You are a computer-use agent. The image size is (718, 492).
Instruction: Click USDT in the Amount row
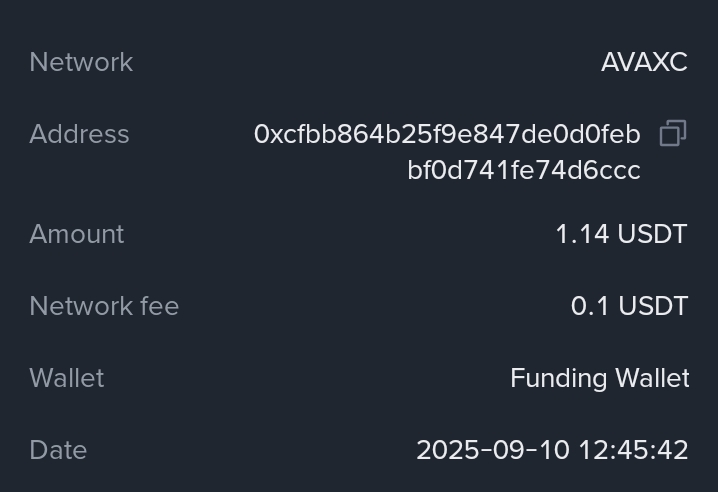coord(652,234)
